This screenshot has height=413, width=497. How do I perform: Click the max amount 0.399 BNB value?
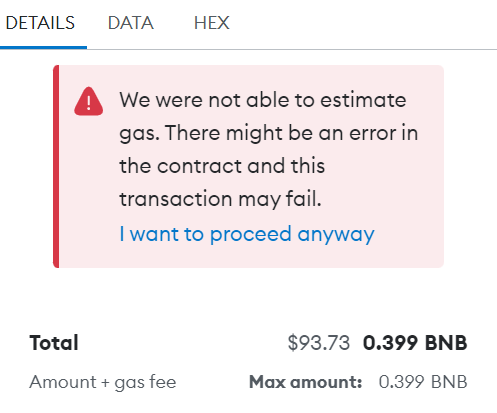coord(423,382)
